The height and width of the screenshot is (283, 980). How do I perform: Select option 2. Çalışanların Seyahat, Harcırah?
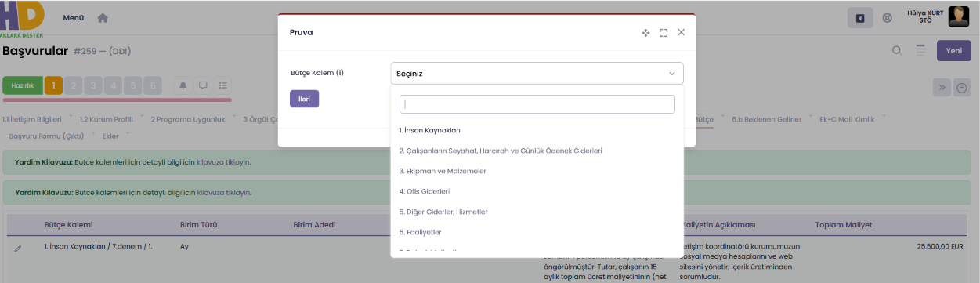coord(537,151)
